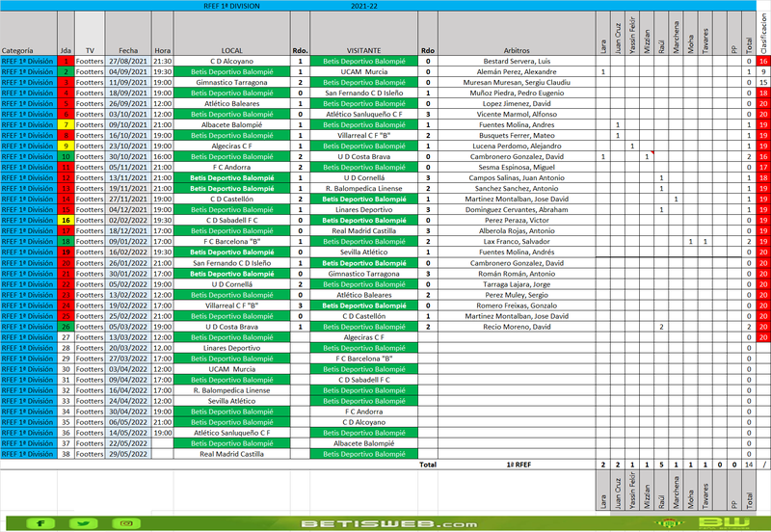This screenshot has height=532, width=771.
Task: Select the UCAM Murcia cell dated 04/09/2021
Action: (x=364, y=71)
